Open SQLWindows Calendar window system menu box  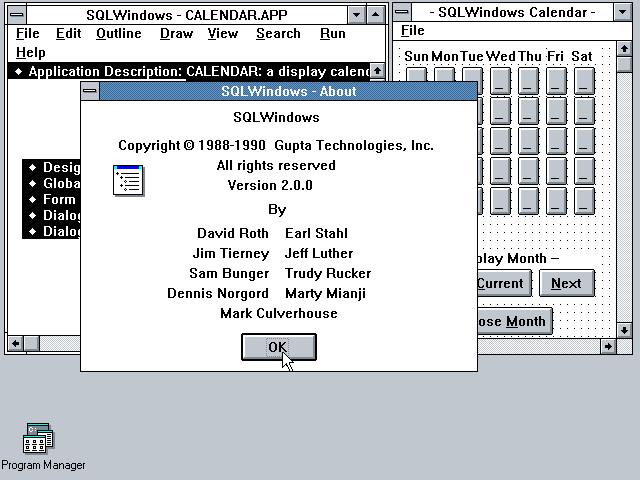(402, 12)
